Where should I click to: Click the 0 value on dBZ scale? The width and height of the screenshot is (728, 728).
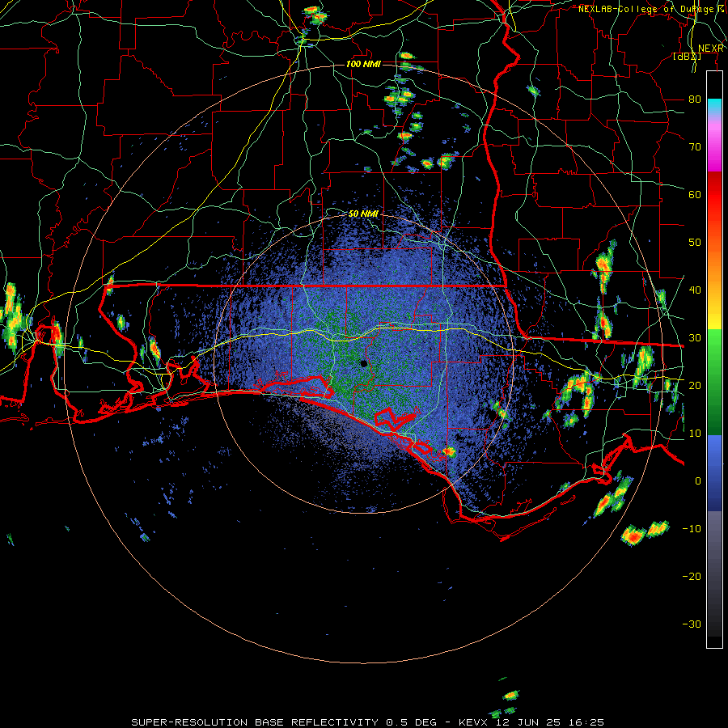click(698, 481)
